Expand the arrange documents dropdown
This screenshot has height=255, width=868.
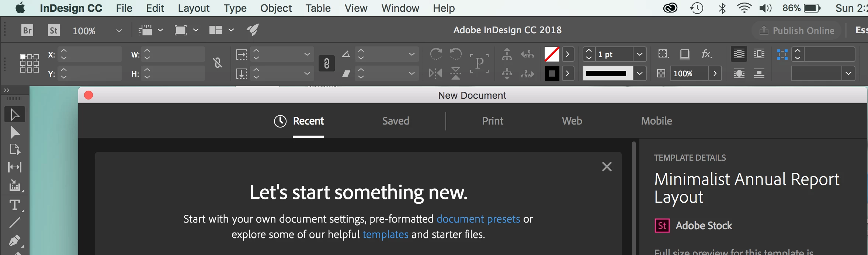pos(231,30)
